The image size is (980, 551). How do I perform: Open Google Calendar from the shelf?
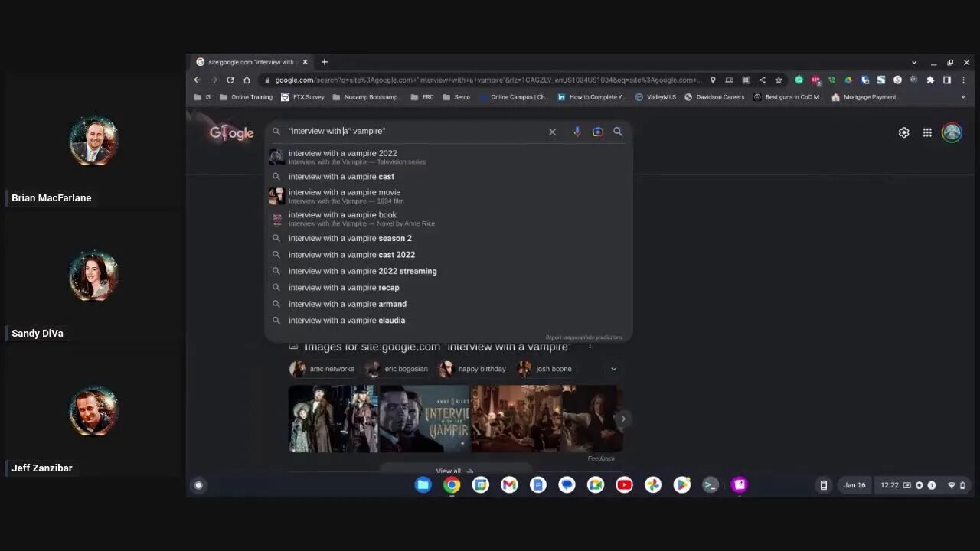click(481, 484)
